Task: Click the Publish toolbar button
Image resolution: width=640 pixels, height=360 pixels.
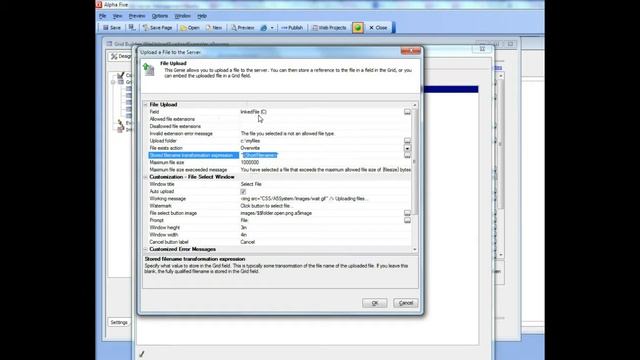Action: pyautogui.click(x=292, y=28)
